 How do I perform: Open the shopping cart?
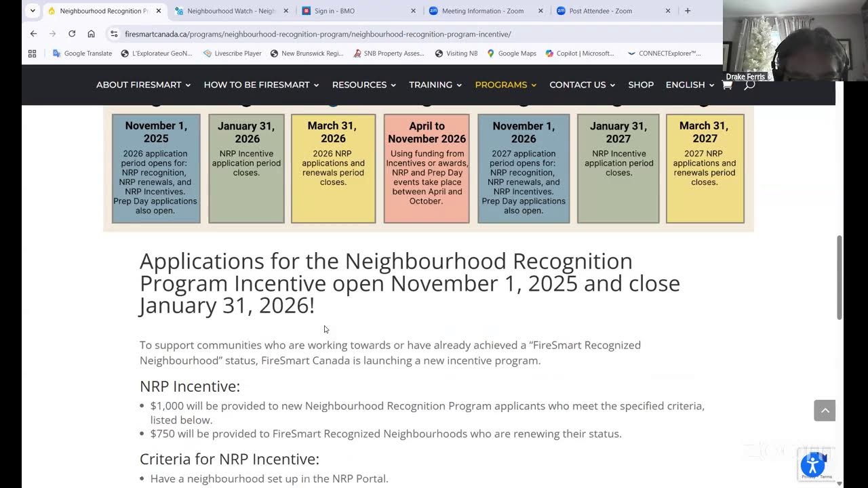click(727, 85)
